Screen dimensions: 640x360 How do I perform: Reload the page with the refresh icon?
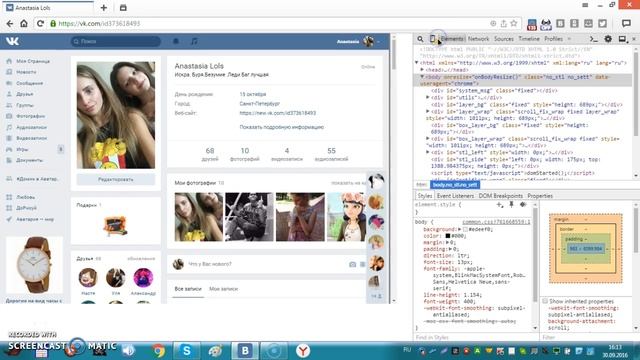(x=40, y=24)
